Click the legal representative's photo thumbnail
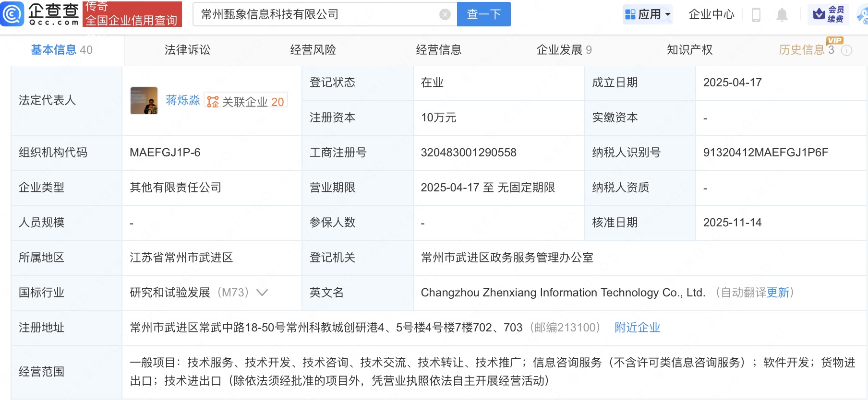The width and height of the screenshot is (868, 400). pos(144,101)
